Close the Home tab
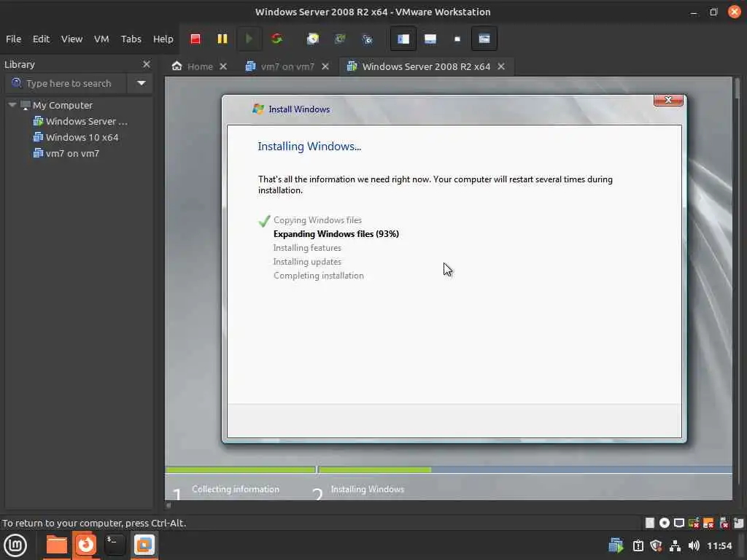Screen dimensions: 747x560 coord(223,66)
